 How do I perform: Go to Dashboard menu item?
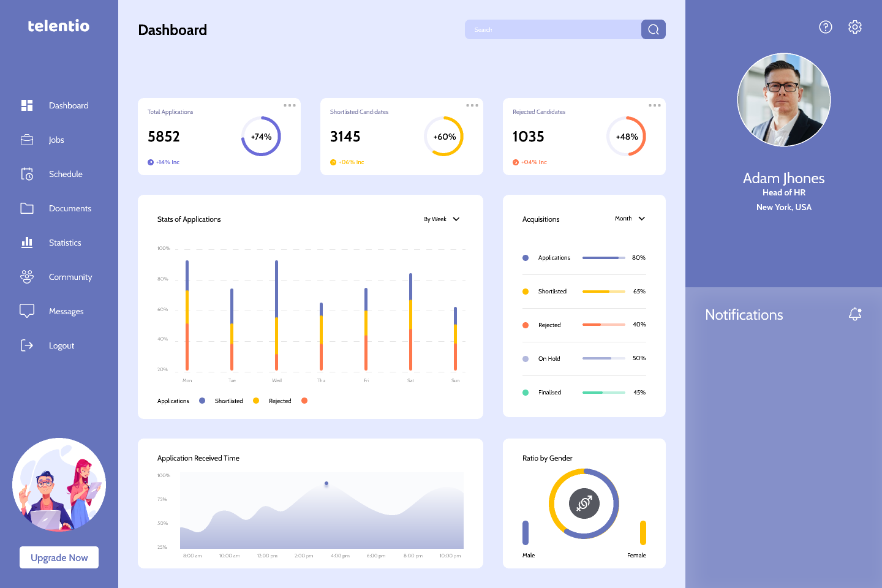point(69,105)
